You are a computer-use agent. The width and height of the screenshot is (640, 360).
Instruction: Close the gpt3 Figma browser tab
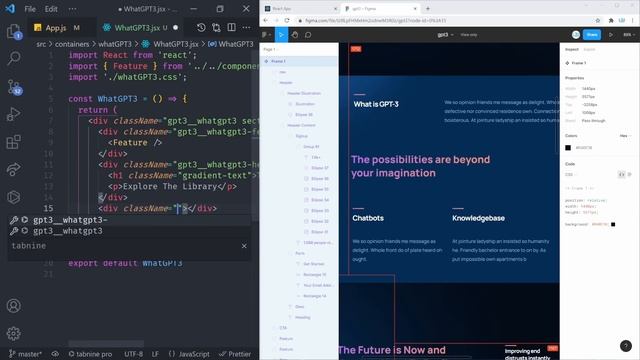[415, 9]
